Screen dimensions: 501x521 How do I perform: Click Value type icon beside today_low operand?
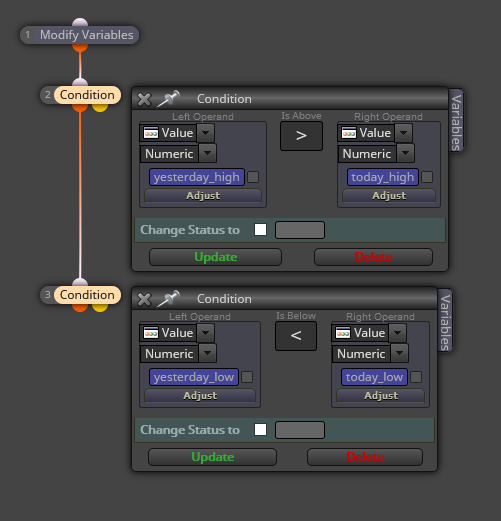coord(343,333)
